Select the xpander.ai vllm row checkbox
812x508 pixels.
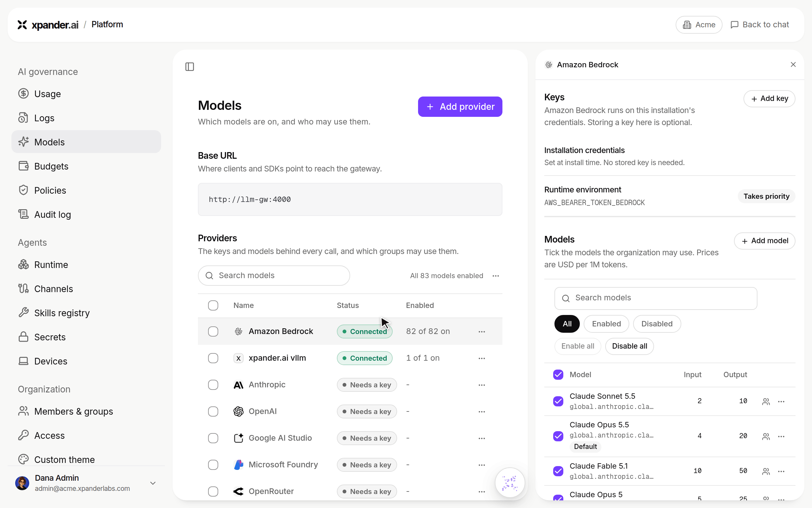pyautogui.click(x=213, y=358)
